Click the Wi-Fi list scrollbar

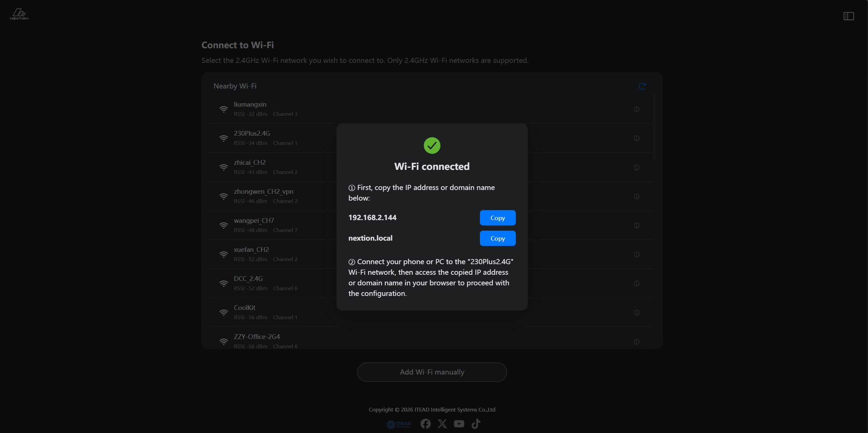654,127
